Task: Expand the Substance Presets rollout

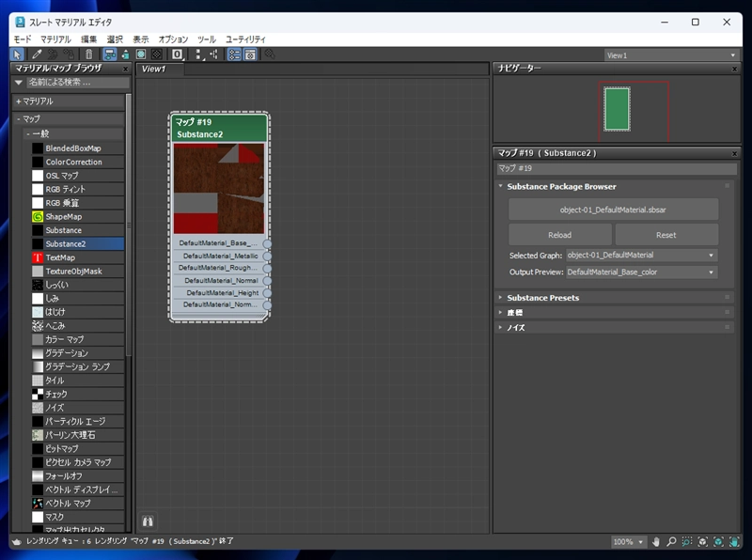Action: click(x=542, y=298)
